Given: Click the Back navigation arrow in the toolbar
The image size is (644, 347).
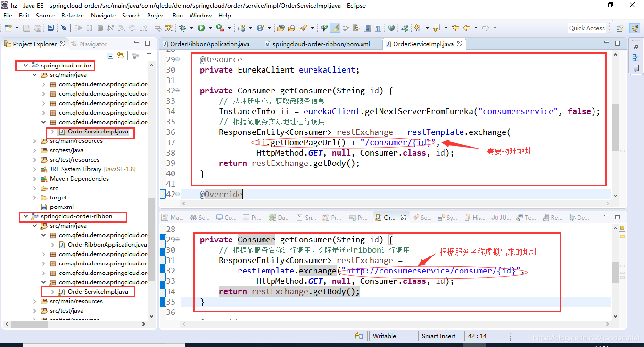Looking at the screenshot, I should point(467,28).
